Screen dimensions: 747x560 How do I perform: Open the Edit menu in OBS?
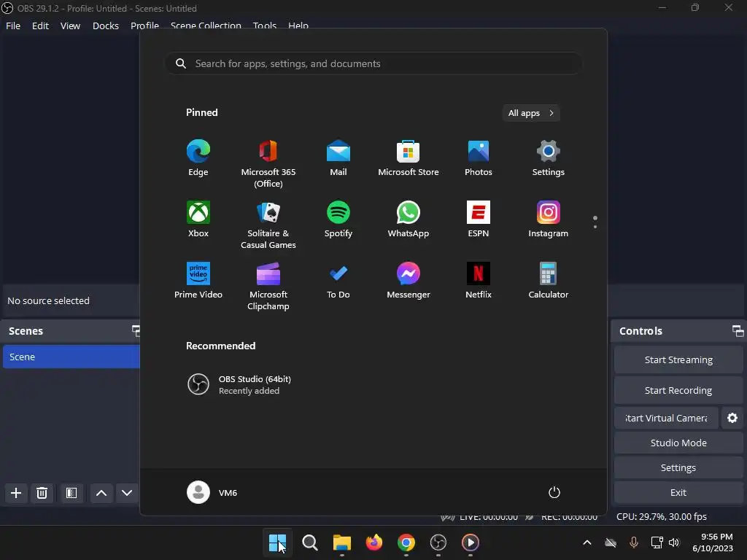(x=40, y=26)
